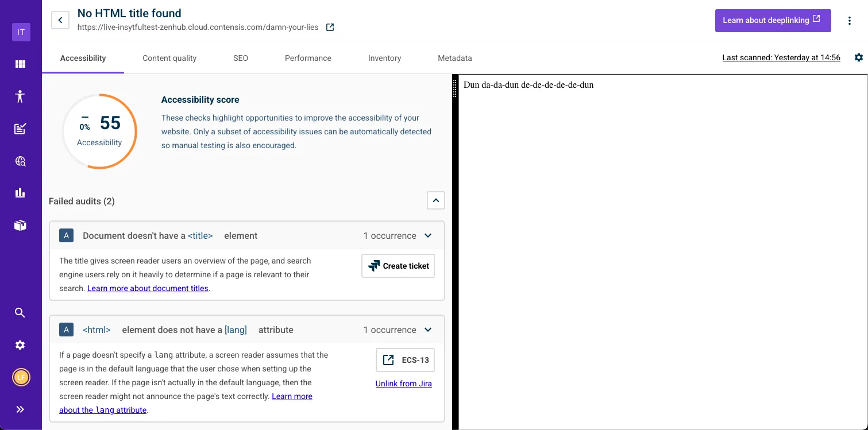Open the bar chart reports icon
This screenshot has height=430, width=868.
click(x=20, y=193)
